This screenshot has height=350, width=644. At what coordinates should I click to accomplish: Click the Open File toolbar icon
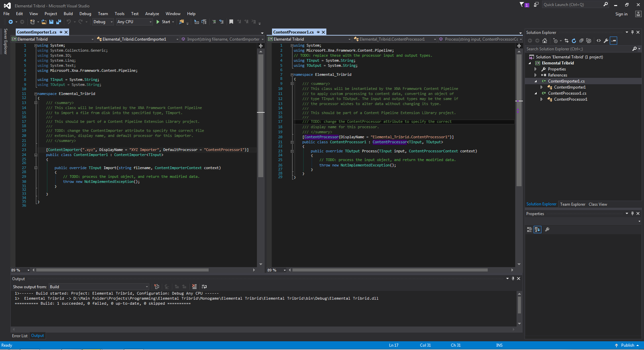[x=44, y=22]
